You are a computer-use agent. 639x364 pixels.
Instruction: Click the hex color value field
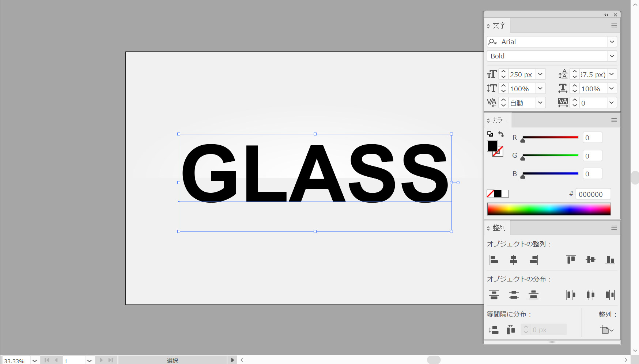(593, 194)
